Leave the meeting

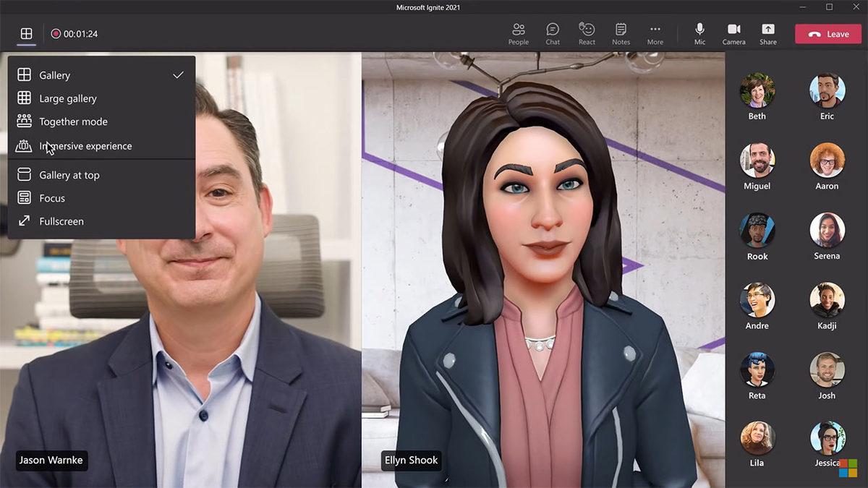828,34
